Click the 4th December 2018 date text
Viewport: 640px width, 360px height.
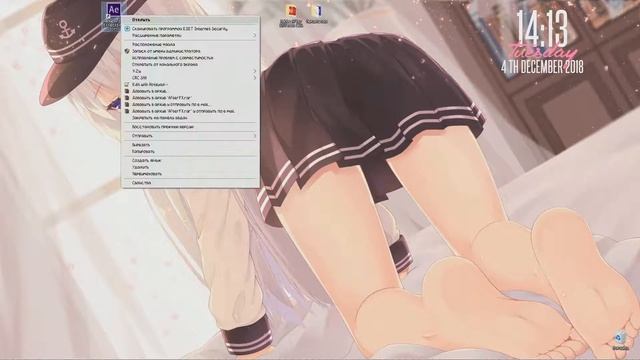(542, 67)
